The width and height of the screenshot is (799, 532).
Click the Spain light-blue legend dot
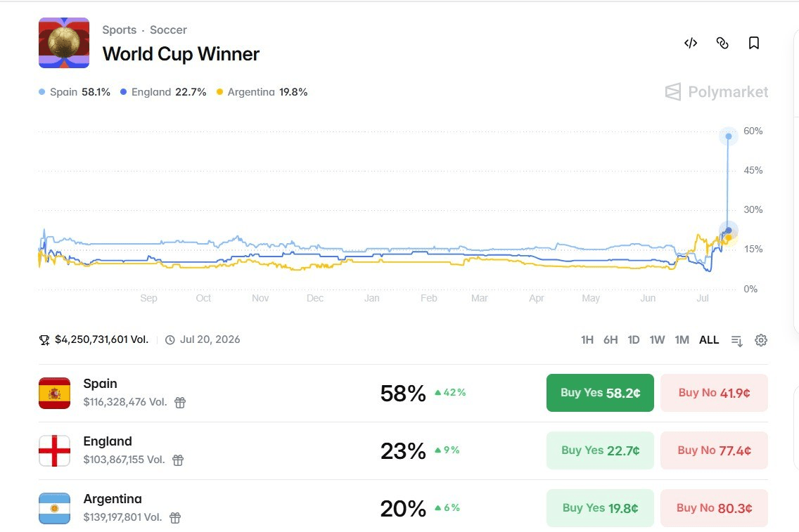tap(41, 92)
